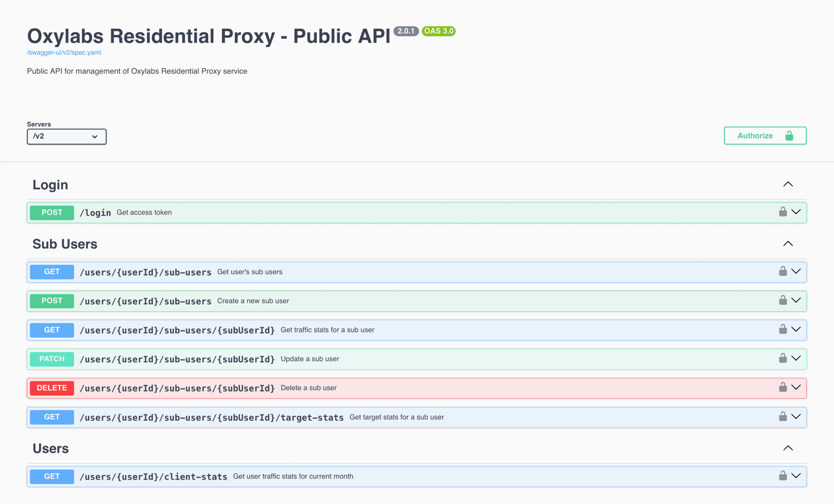Click the red DELETE method badge

(x=52, y=388)
